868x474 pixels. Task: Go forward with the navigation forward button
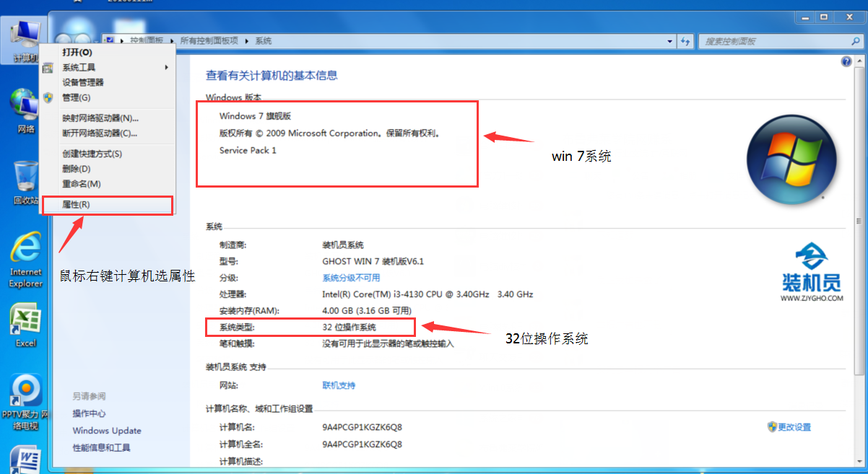84,41
